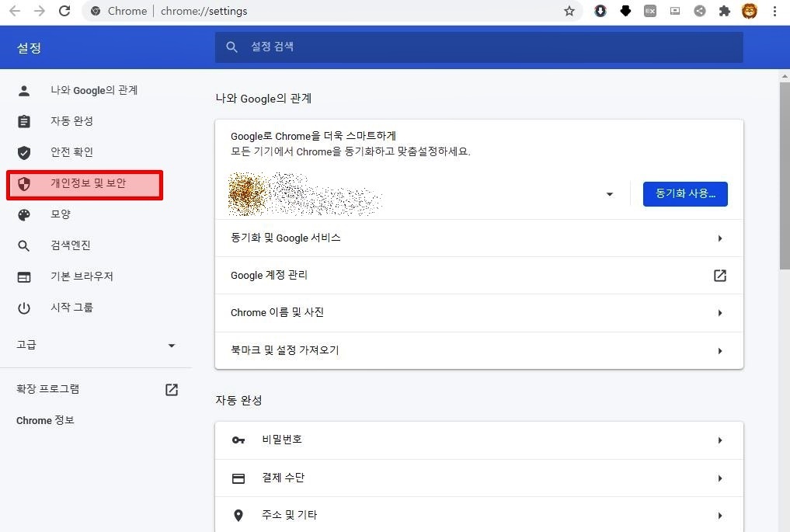Select 안전 확인 in sidebar
This screenshot has width=790, height=532.
coord(71,152)
